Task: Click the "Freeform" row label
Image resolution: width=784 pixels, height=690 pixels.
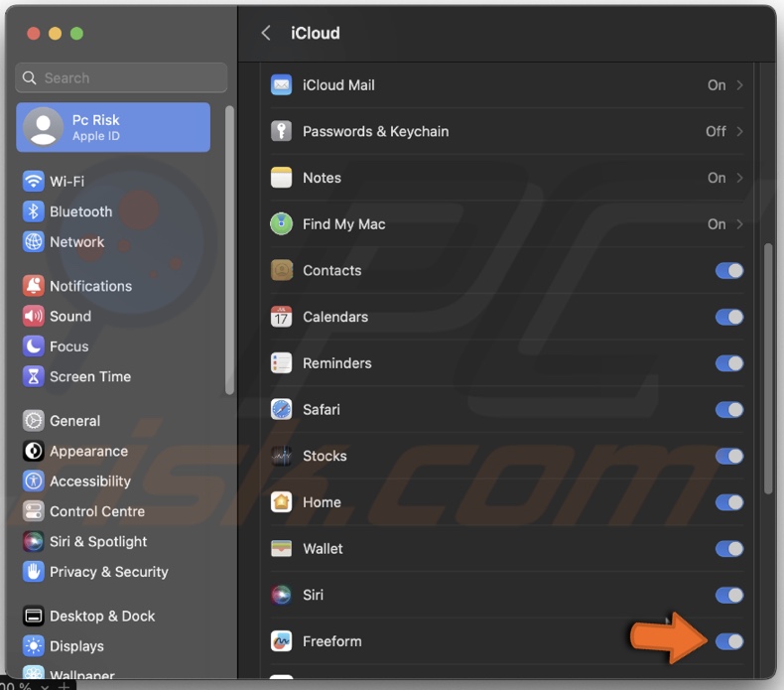Action: (x=332, y=641)
